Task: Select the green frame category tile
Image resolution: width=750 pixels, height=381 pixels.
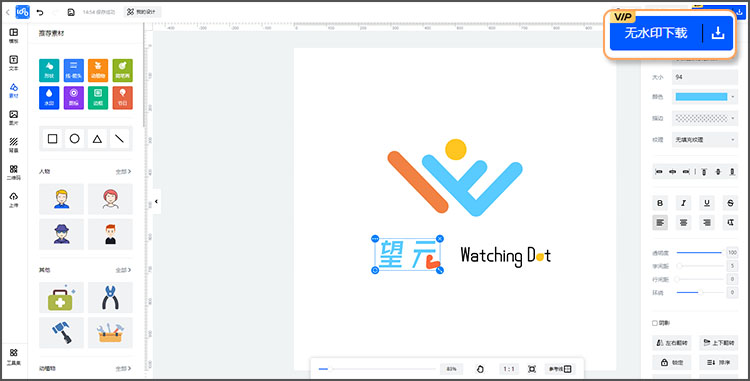Action: click(x=98, y=98)
